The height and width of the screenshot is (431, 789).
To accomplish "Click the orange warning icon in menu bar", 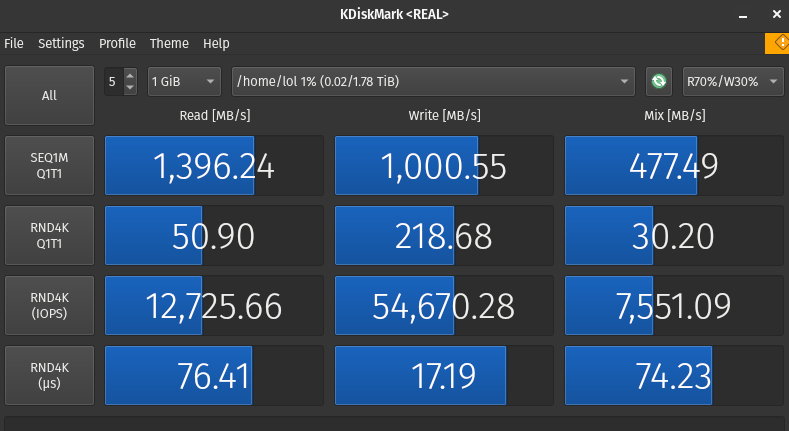I will point(777,43).
